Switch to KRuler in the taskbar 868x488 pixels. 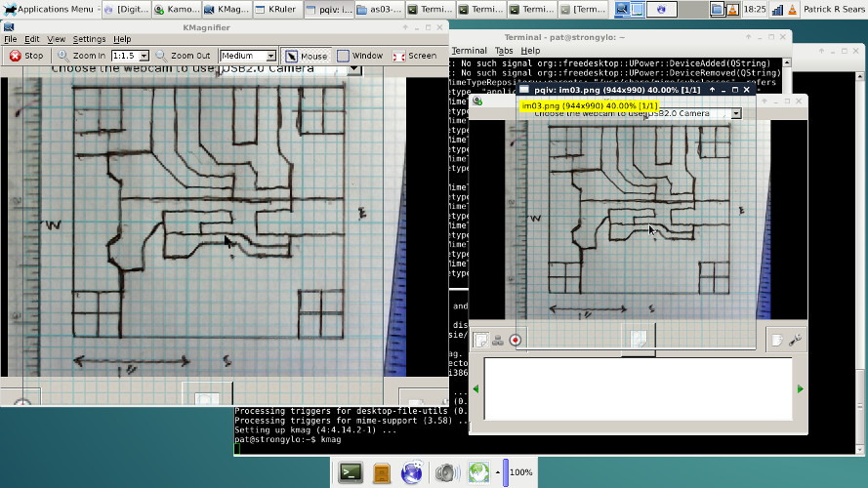[x=276, y=10]
